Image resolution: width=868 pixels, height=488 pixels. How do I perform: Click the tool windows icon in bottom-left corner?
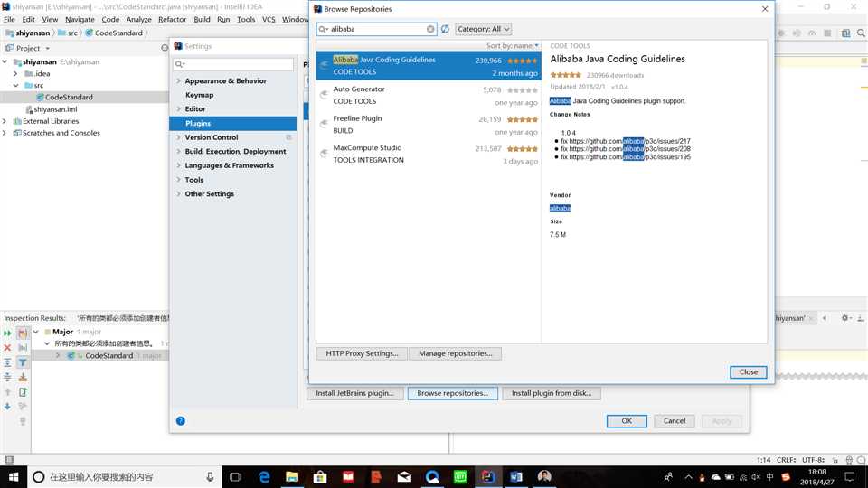pyautogui.click(x=9, y=460)
